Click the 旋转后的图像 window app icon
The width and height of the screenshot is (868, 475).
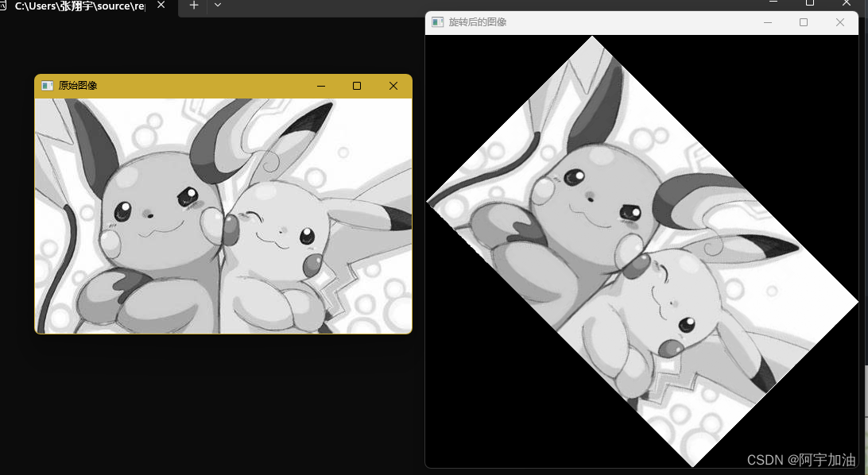[438, 22]
